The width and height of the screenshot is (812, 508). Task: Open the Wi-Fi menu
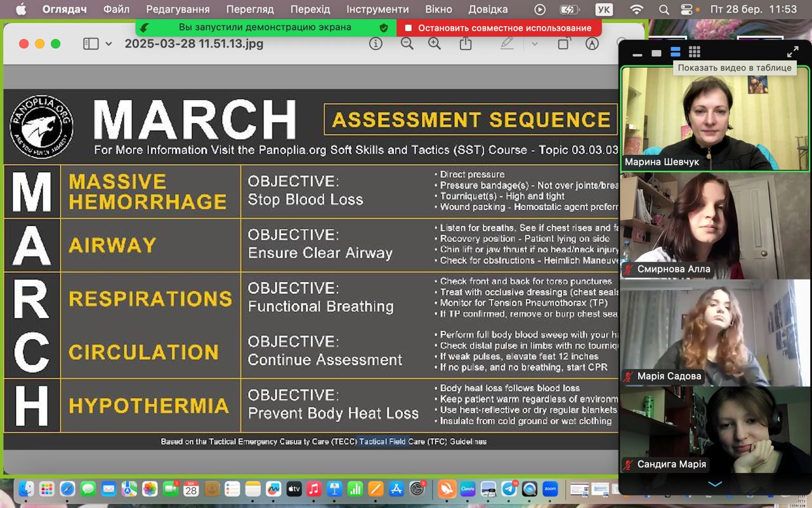[x=637, y=9]
